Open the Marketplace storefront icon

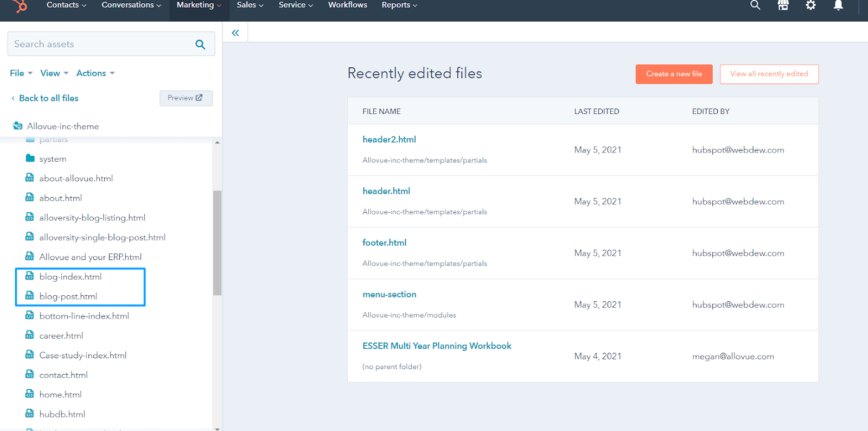tap(783, 5)
